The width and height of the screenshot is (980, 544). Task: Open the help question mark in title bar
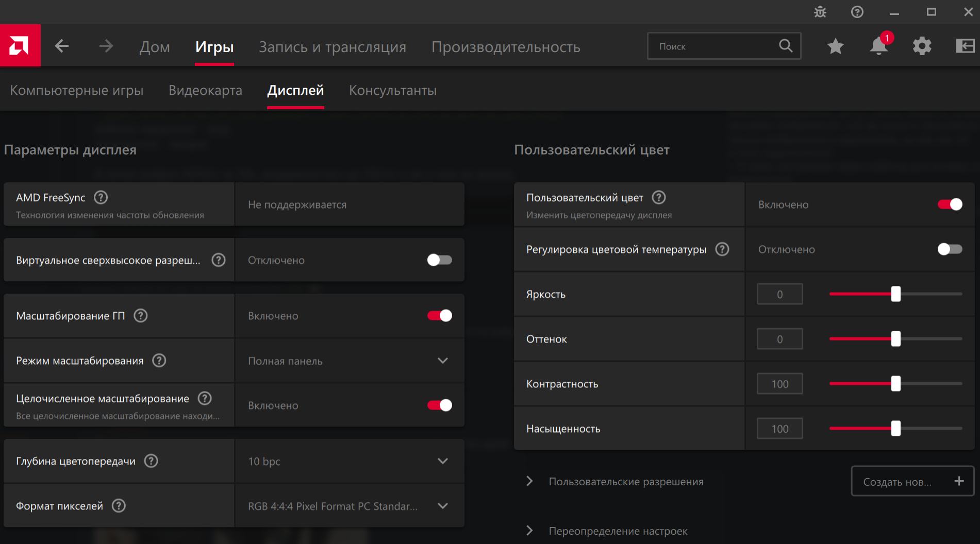coord(857,12)
